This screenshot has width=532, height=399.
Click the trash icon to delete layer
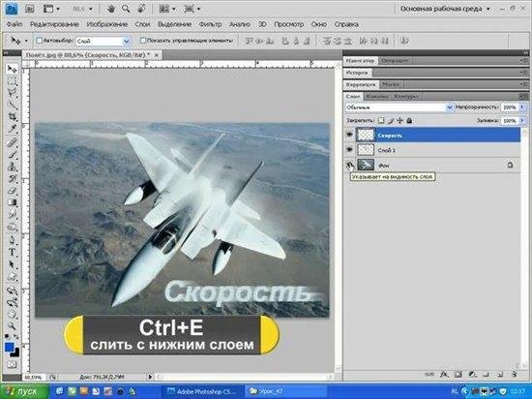click(515, 374)
